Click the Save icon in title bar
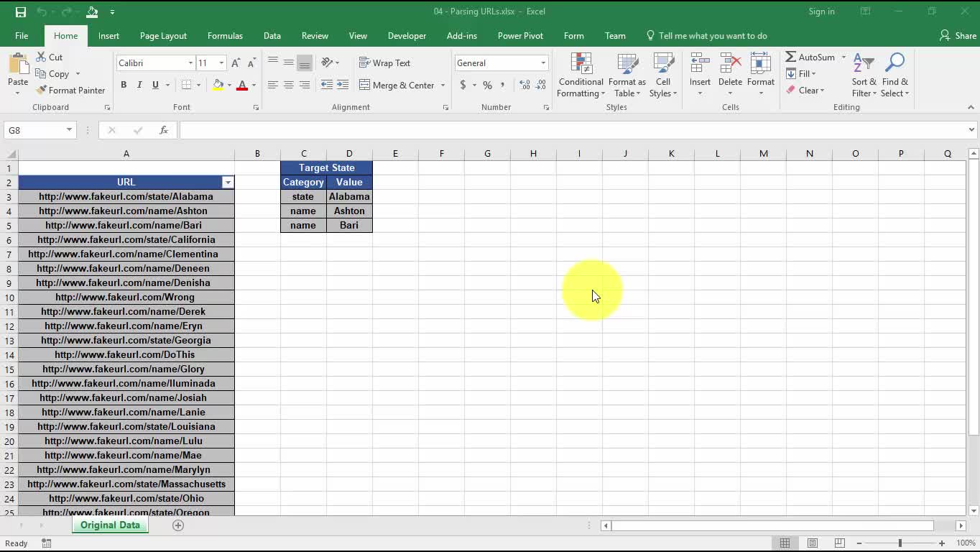The width and height of the screenshot is (980, 552). 20,11
